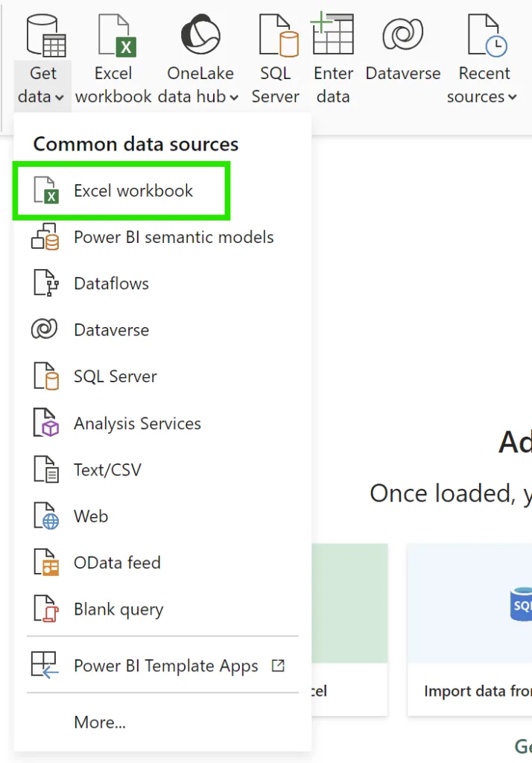This screenshot has height=763, width=532.
Task: Click the Get data database icon
Action: click(46, 35)
